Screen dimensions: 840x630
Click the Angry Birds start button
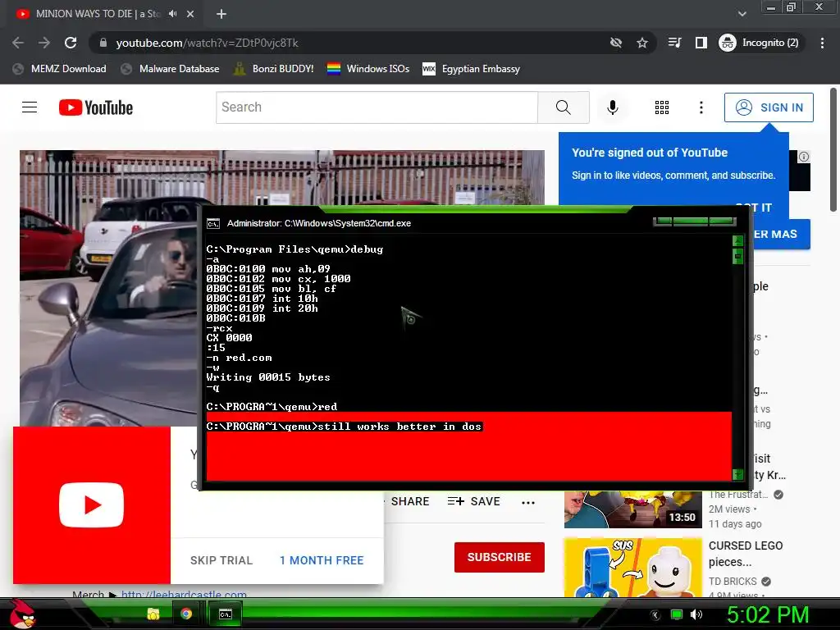click(x=22, y=614)
